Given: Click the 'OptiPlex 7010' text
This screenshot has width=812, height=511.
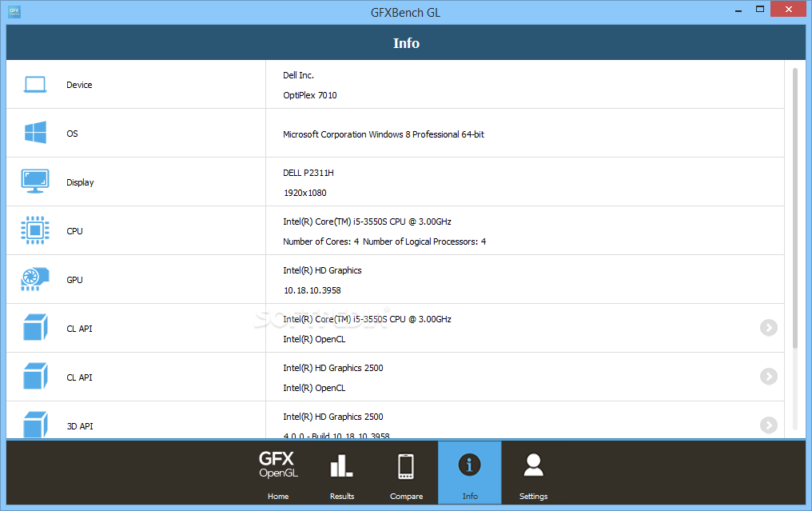Looking at the screenshot, I should 309,95.
